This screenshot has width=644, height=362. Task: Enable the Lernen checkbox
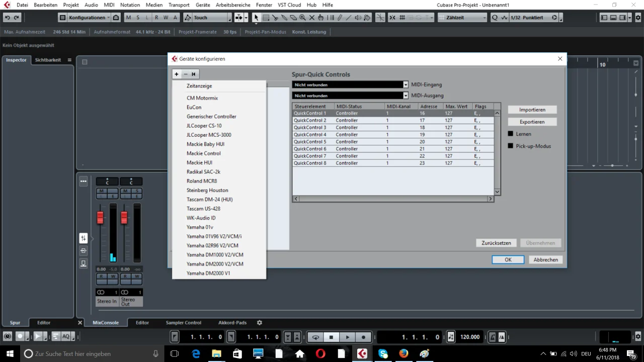510,134
